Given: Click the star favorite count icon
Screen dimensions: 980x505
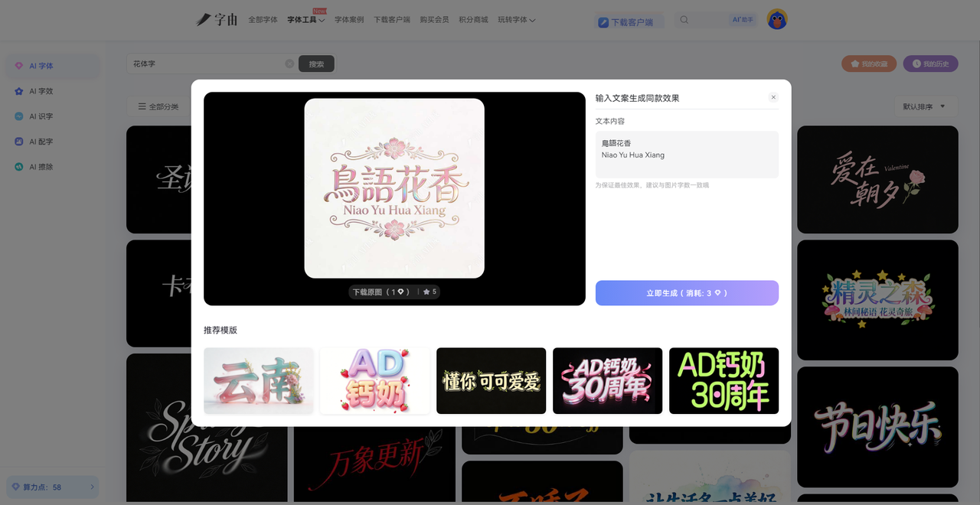Looking at the screenshot, I should (426, 292).
